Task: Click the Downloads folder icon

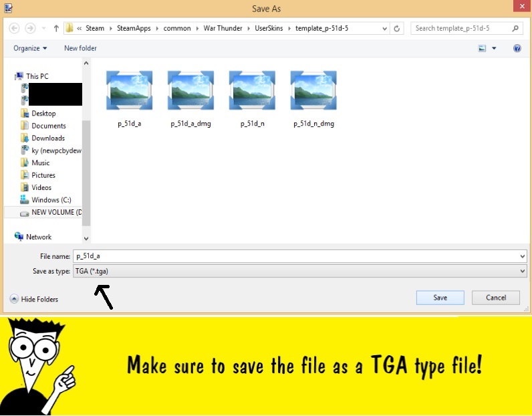Action: [x=25, y=138]
